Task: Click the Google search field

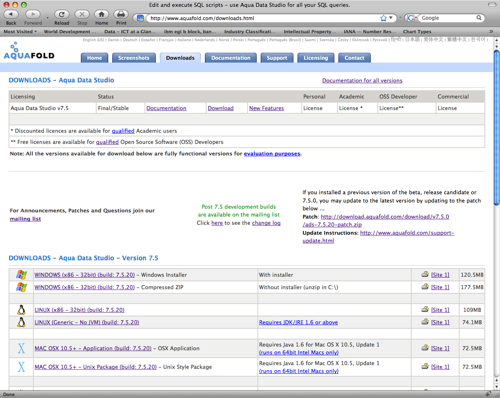Action: [448, 18]
